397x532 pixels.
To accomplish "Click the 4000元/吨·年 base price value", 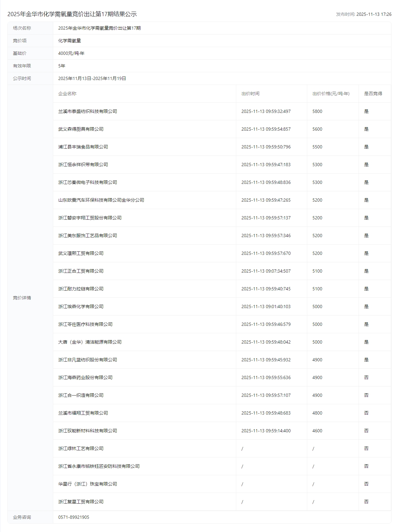I will click(71, 53).
